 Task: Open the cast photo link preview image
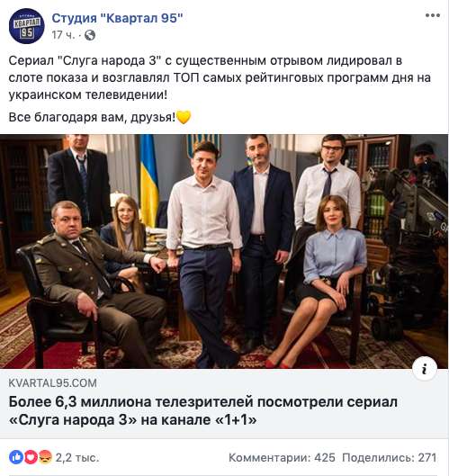tap(224, 251)
